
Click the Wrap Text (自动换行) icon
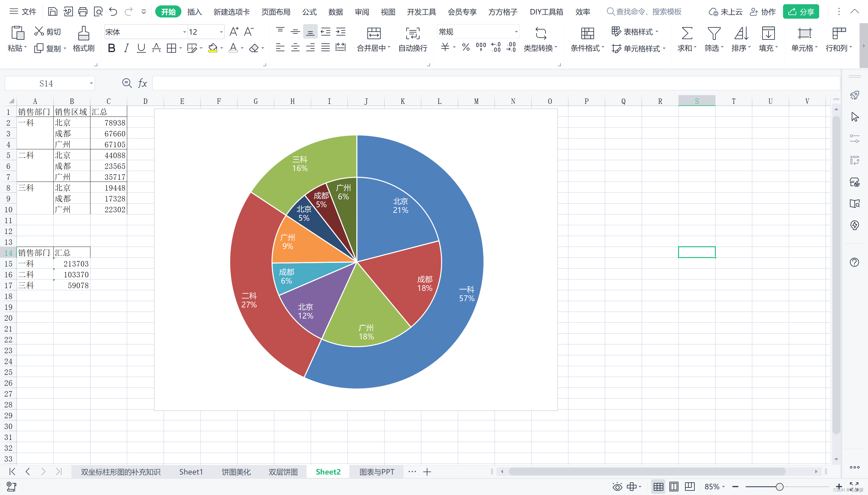point(412,34)
